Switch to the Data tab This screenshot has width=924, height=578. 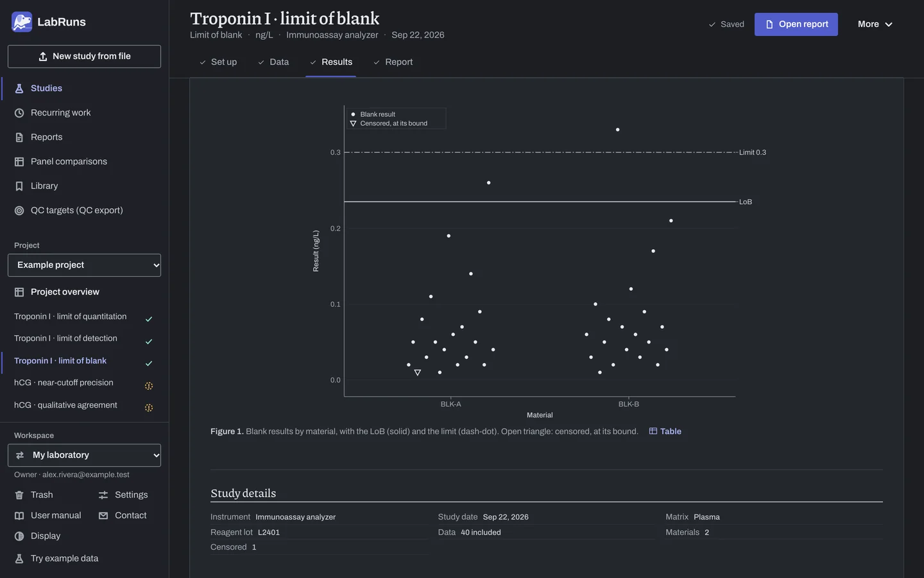pyautogui.click(x=273, y=62)
